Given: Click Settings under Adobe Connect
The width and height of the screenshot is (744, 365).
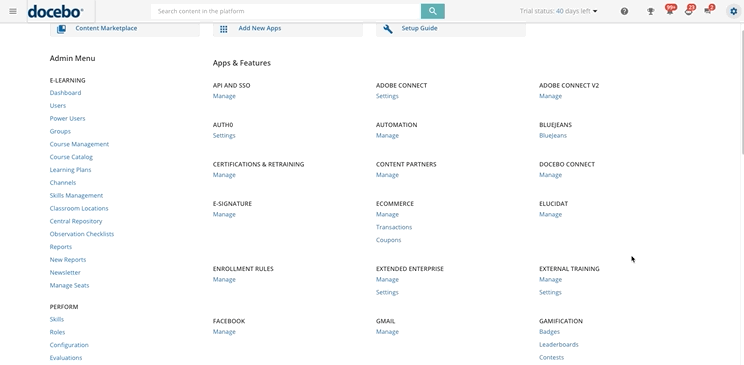Looking at the screenshot, I should pos(387,96).
